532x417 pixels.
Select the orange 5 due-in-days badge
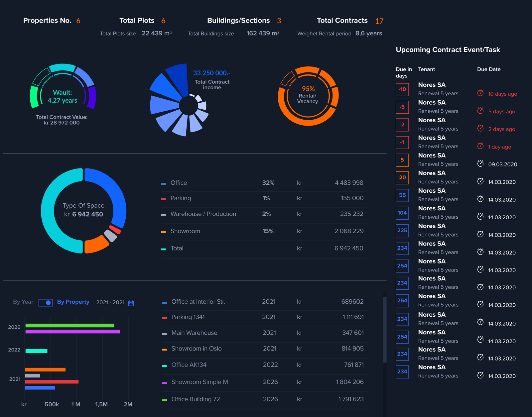pos(402,160)
